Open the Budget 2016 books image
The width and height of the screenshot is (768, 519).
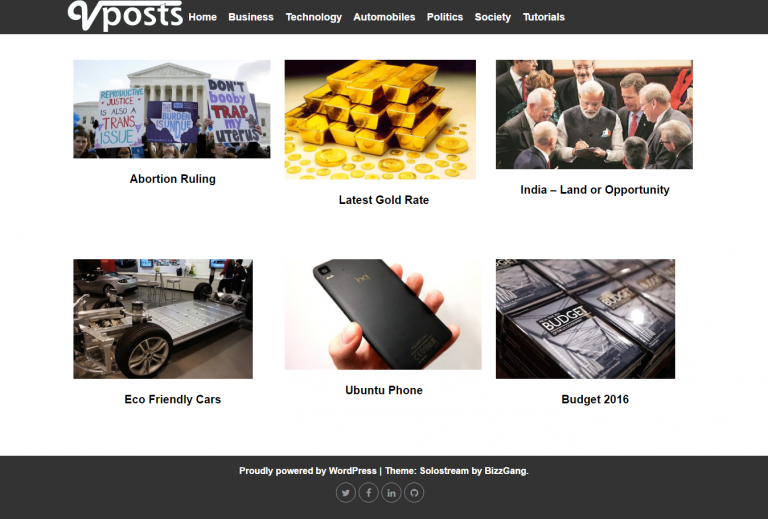pos(585,319)
